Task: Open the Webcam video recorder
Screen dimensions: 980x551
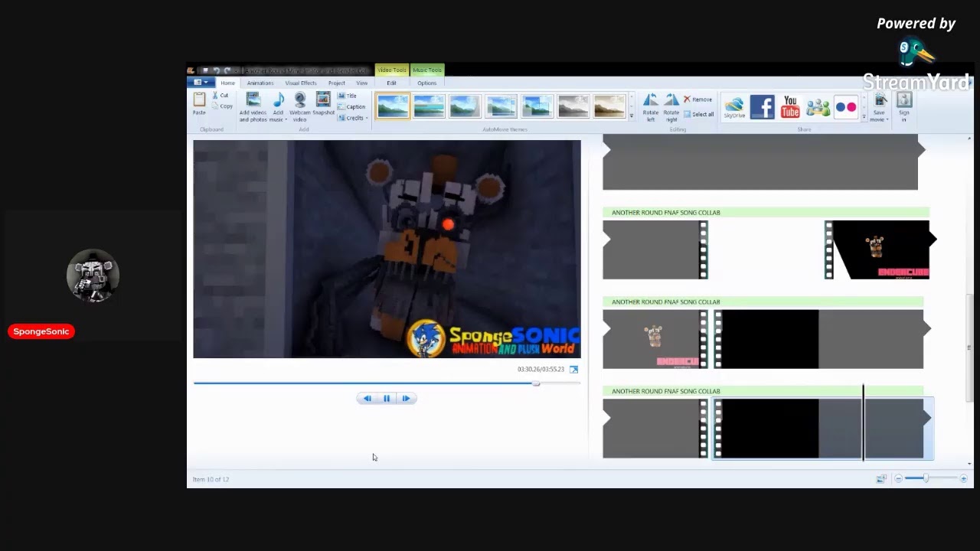Action: point(300,107)
